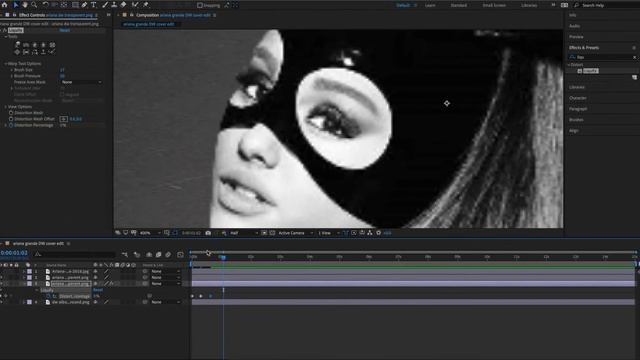Open the Freeze Area Mask dropdown
The image size is (640, 360).
click(x=81, y=82)
